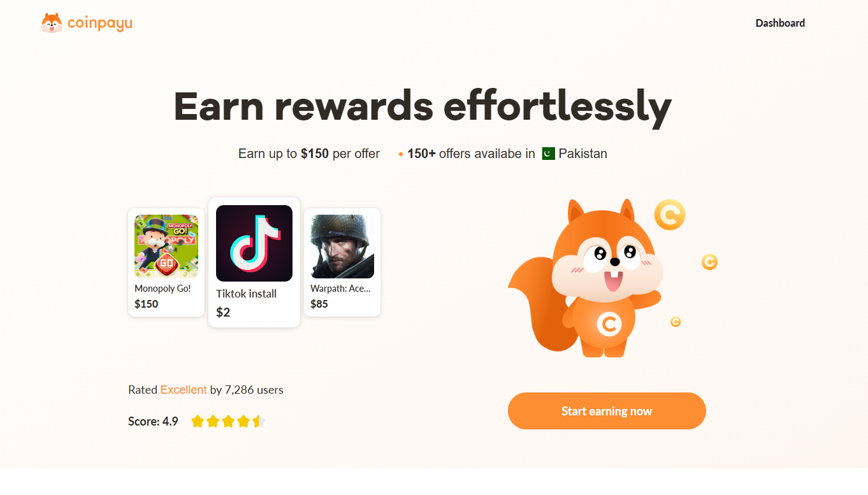
Task: Click the Monopoly Go! game icon
Action: click(166, 247)
